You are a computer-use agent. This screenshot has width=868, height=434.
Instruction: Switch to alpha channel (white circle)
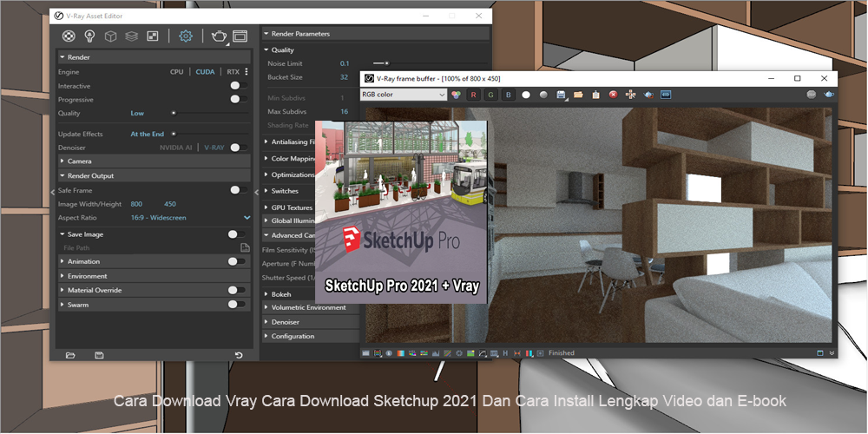point(526,95)
